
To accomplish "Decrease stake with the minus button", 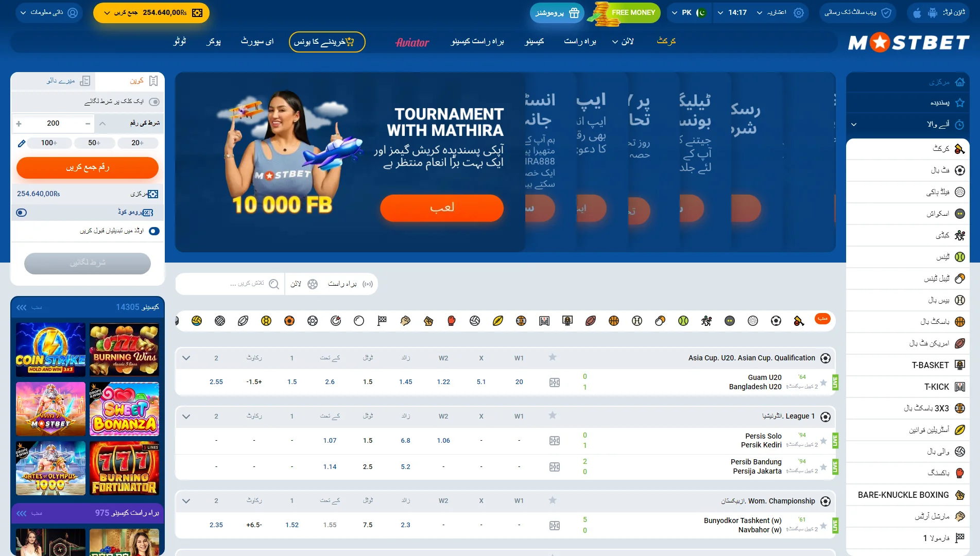I will [x=88, y=124].
